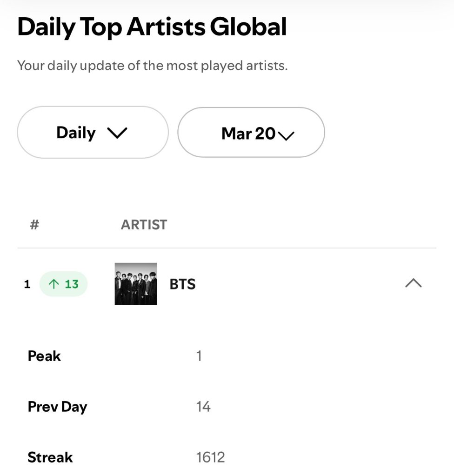Viewport: 454px width, 476px height.
Task: Click the Daily Top Artists Global heading
Action: (152, 27)
